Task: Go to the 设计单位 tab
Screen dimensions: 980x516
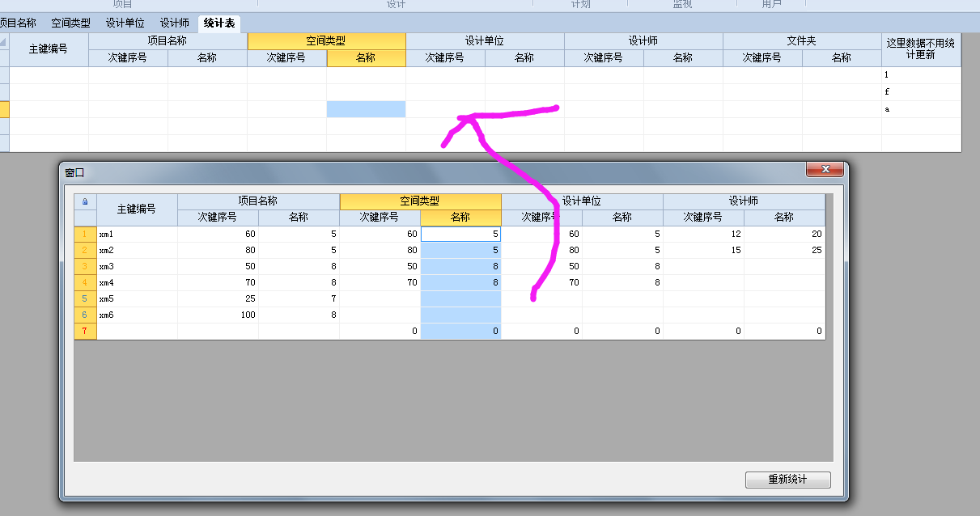Action: point(125,23)
